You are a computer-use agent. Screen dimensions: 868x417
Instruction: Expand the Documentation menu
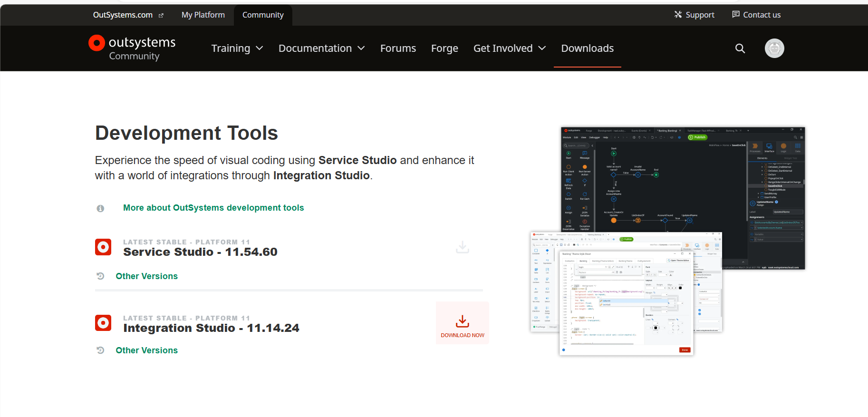(321, 48)
